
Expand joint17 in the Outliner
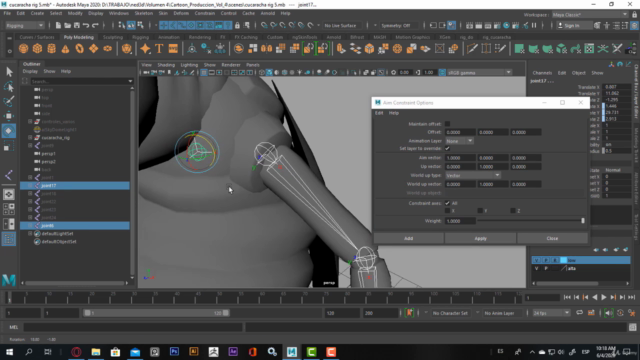tap(30, 185)
